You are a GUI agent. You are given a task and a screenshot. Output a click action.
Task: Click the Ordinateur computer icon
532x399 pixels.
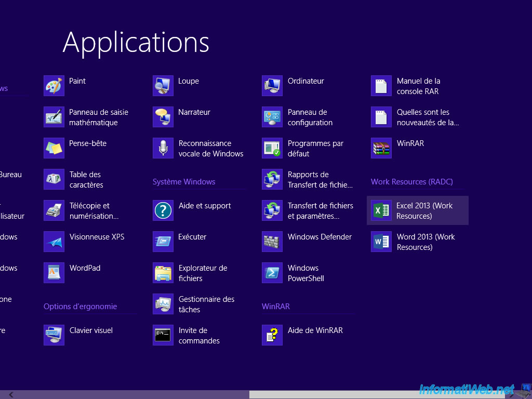click(x=272, y=86)
